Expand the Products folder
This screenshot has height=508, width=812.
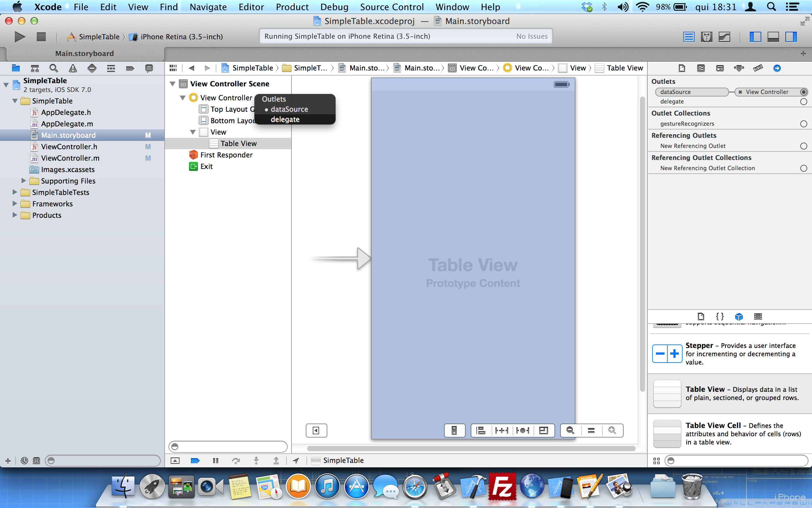[15, 215]
